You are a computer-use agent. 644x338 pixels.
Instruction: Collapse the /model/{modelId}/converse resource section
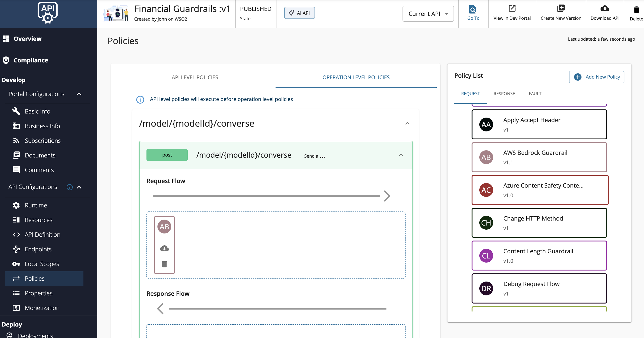407,123
